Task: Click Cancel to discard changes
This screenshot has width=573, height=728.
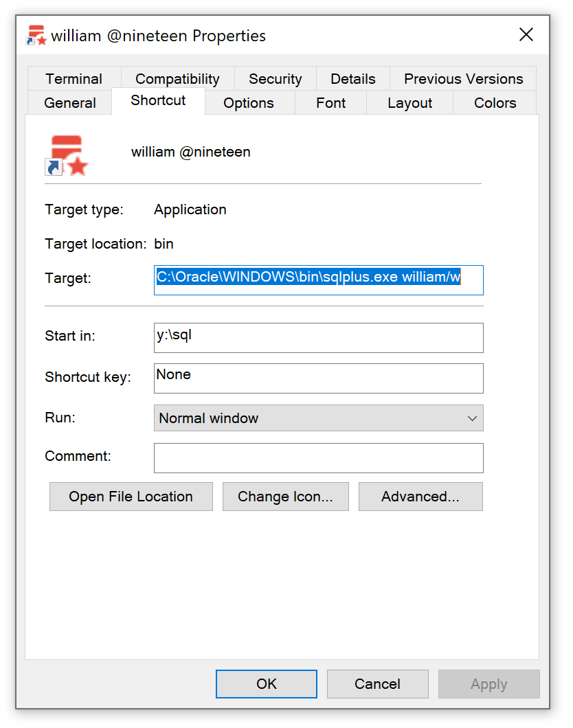Action: point(377,684)
